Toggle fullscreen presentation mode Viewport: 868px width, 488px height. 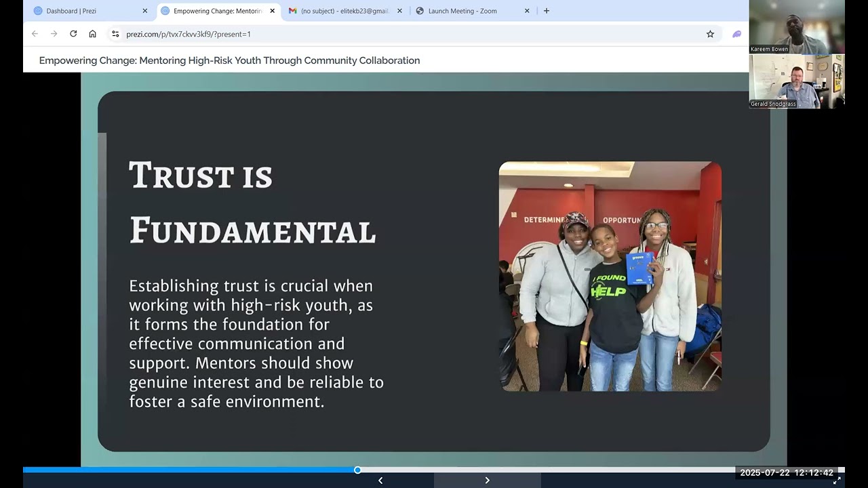point(837,481)
